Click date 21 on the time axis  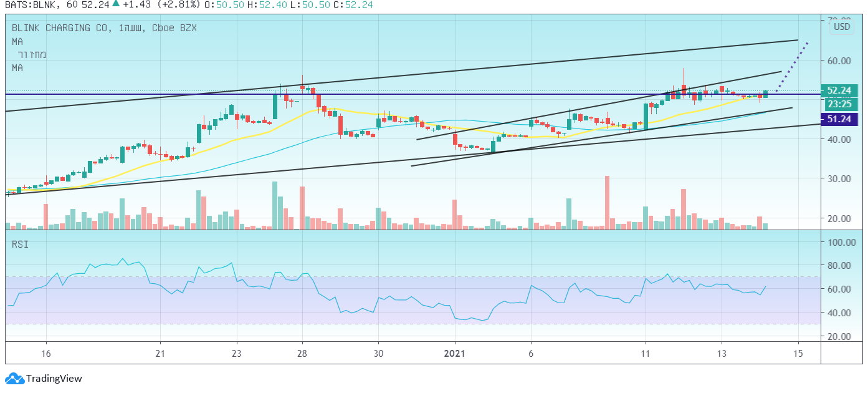click(x=160, y=353)
